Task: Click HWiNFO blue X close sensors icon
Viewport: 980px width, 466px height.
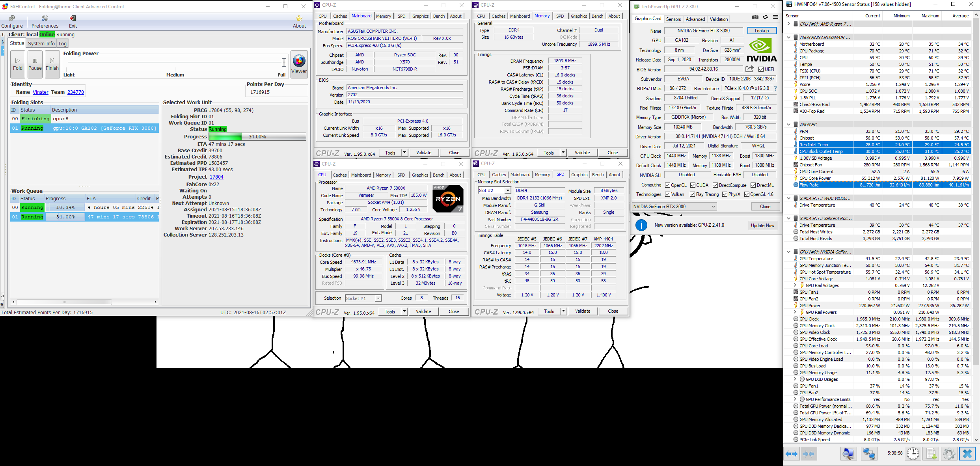Action: pos(967,454)
